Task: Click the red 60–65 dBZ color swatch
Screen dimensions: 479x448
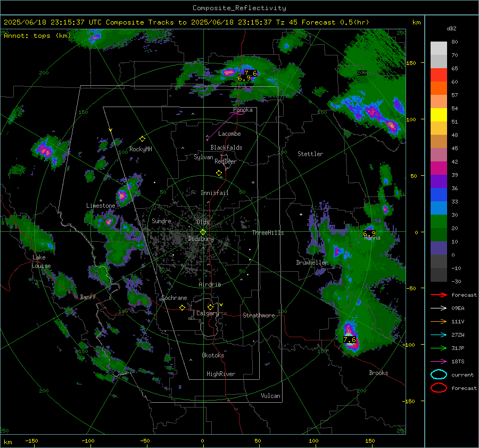Action: tap(439, 75)
